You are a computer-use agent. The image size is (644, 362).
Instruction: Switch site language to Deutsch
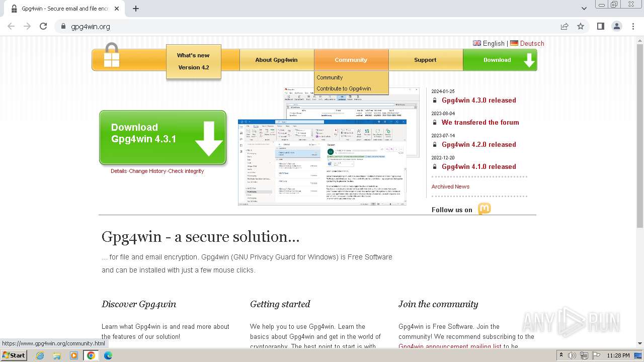[532, 43]
